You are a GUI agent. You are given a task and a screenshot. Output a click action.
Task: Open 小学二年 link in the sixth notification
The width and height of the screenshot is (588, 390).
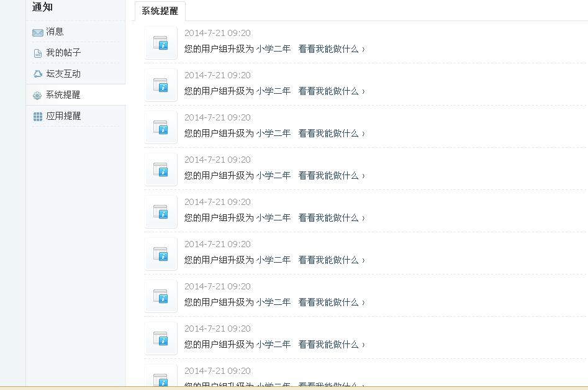(x=273, y=260)
